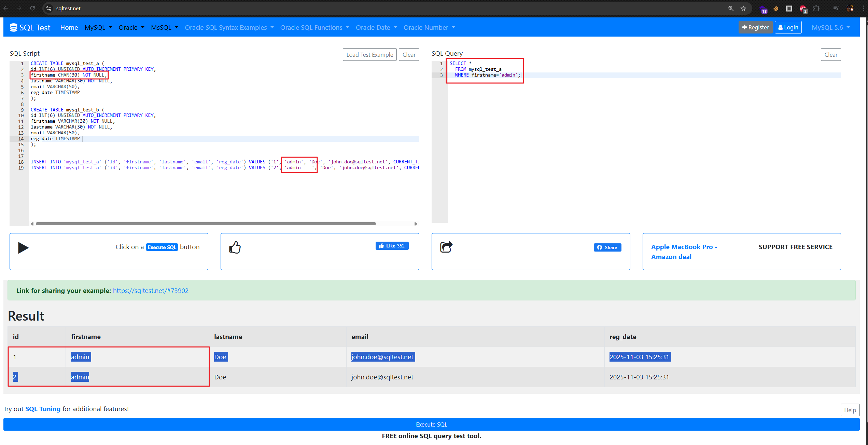Click the Load Test Example button
This screenshot has width=868, height=445.
[369, 55]
